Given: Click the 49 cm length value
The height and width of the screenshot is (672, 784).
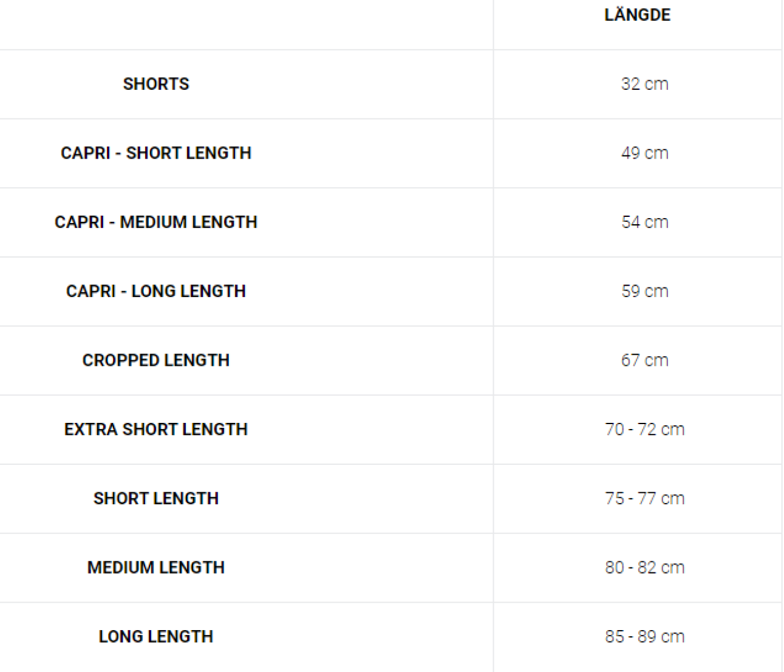Looking at the screenshot, I should click(644, 153).
